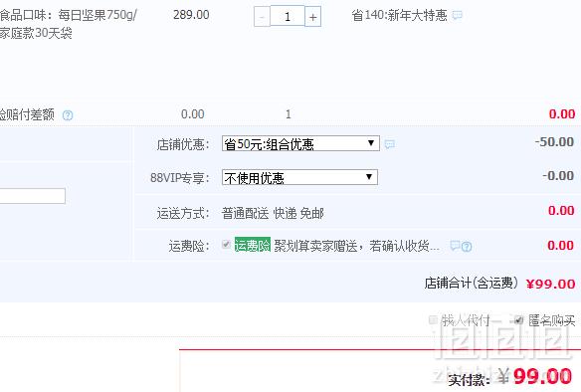Click help icon beside 险赔付差额

(68, 115)
